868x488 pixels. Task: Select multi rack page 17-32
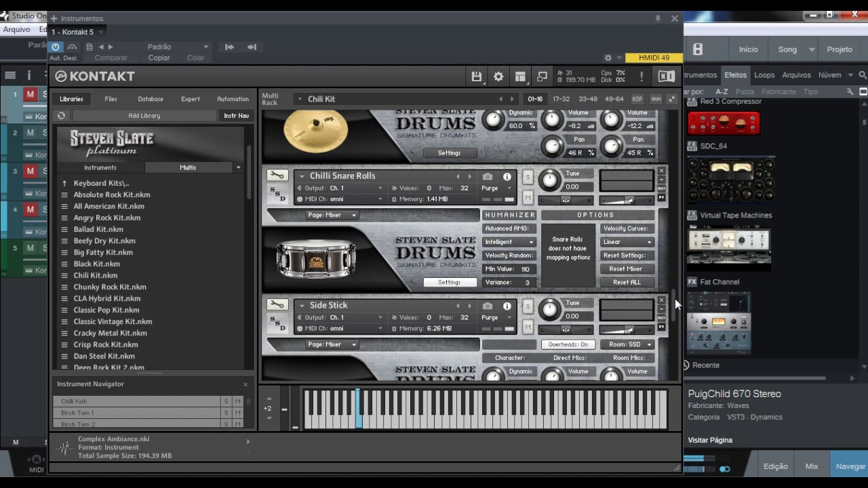pyautogui.click(x=561, y=99)
